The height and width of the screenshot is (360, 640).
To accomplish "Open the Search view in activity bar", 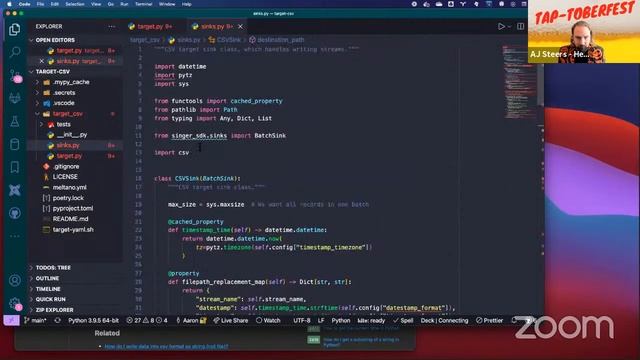I will 15,52.
